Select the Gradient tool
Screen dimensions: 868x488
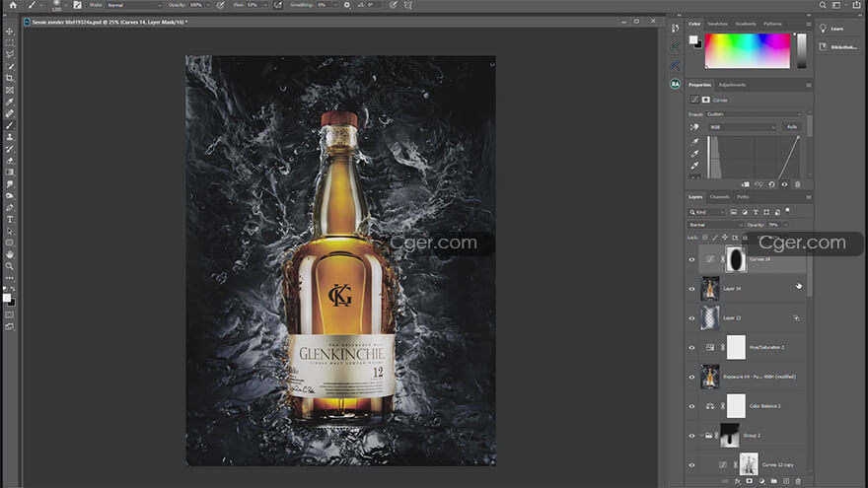tap(10, 173)
